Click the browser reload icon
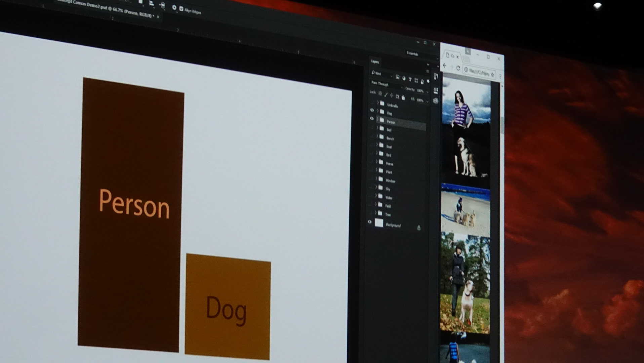This screenshot has height=363, width=644. 458,68
